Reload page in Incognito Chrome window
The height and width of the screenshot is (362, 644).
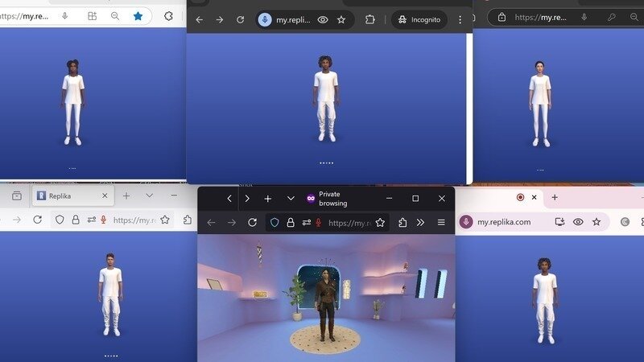point(238,19)
